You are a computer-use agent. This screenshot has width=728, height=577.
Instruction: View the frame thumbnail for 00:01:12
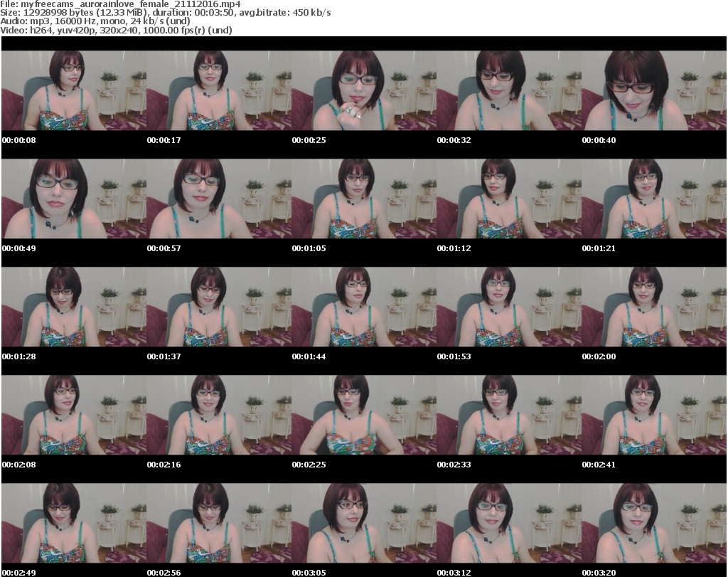tap(509, 198)
